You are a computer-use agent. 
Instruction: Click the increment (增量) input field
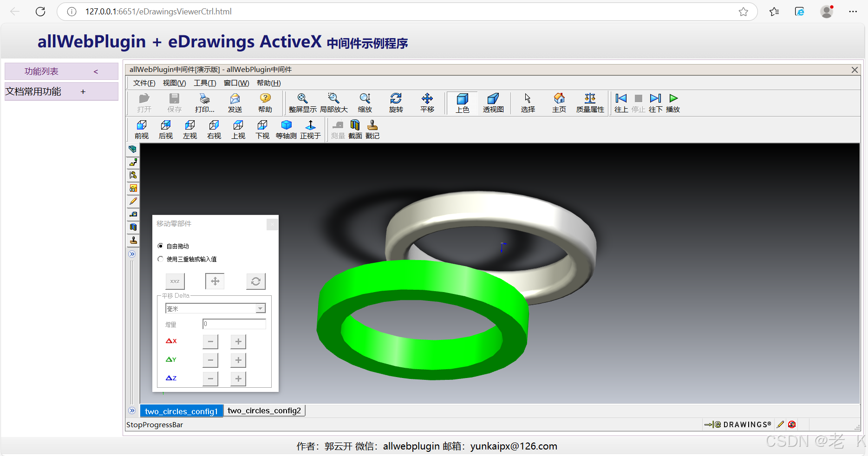(234, 324)
